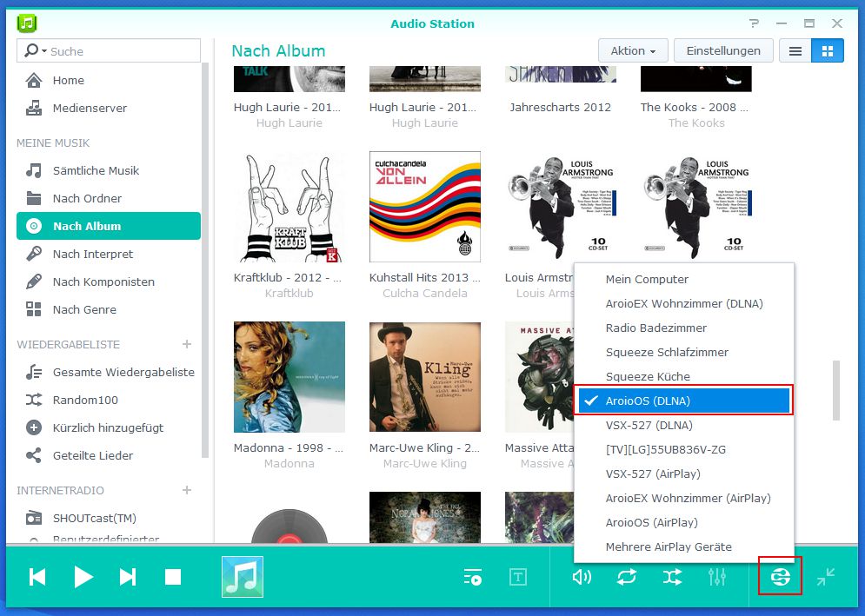Select VSX-527 (AirPlay) device
The image size is (865, 616).
pyautogui.click(x=684, y=474)
